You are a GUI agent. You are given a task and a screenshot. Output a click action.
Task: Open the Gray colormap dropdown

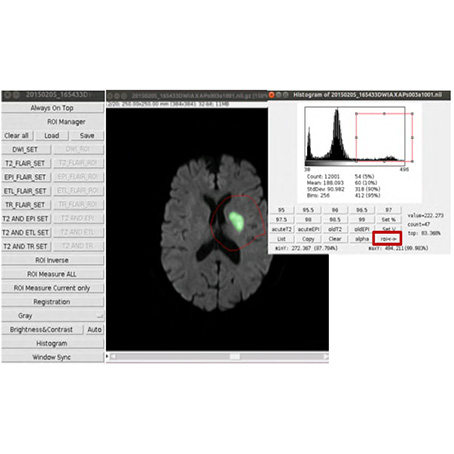pyautogui.click(x=53, y=316)
